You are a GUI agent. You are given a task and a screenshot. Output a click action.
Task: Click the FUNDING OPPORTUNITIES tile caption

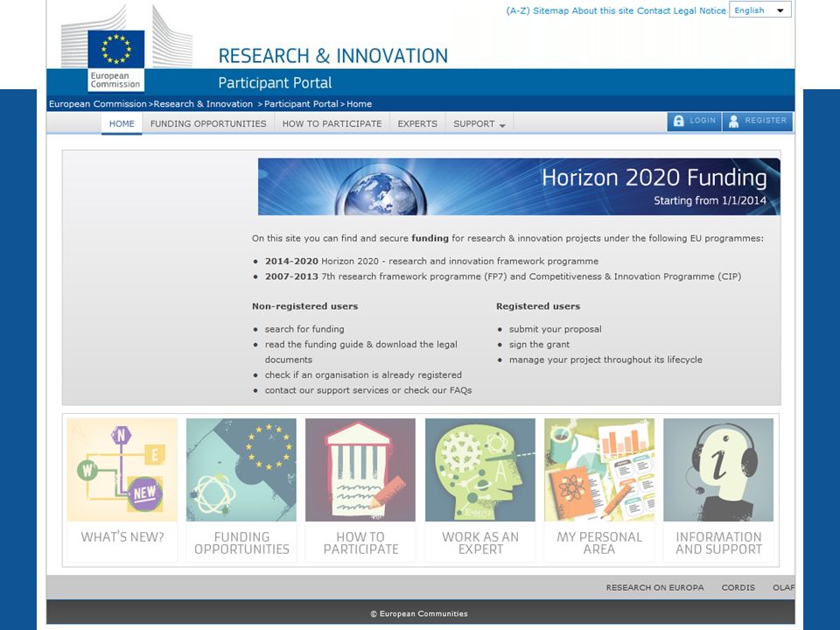[241, 542]
